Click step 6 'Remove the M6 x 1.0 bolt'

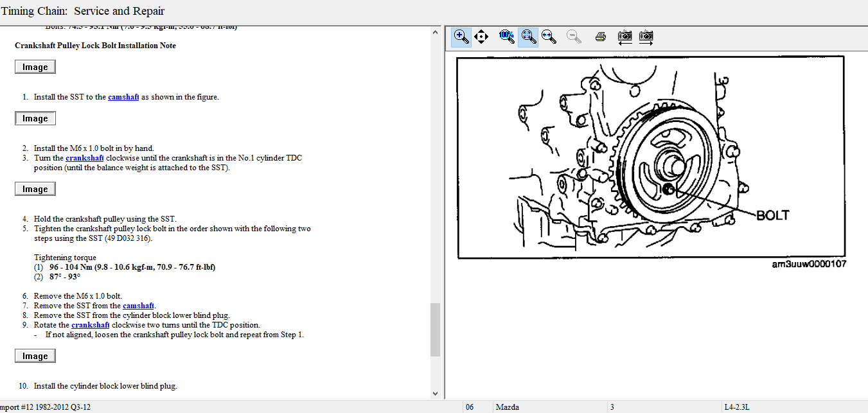click(78, 296)
